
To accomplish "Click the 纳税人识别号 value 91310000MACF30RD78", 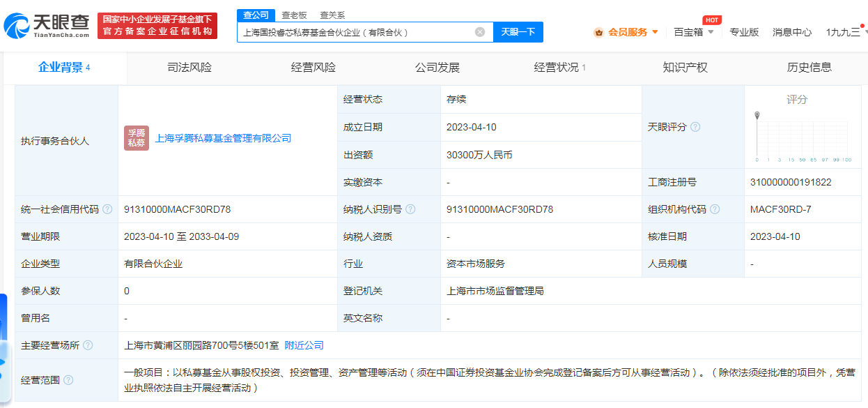I will coord(500,209).
